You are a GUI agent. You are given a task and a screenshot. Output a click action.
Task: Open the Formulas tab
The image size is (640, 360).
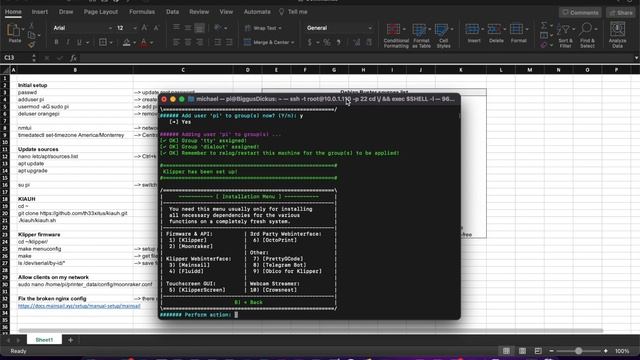click(142, 12)
